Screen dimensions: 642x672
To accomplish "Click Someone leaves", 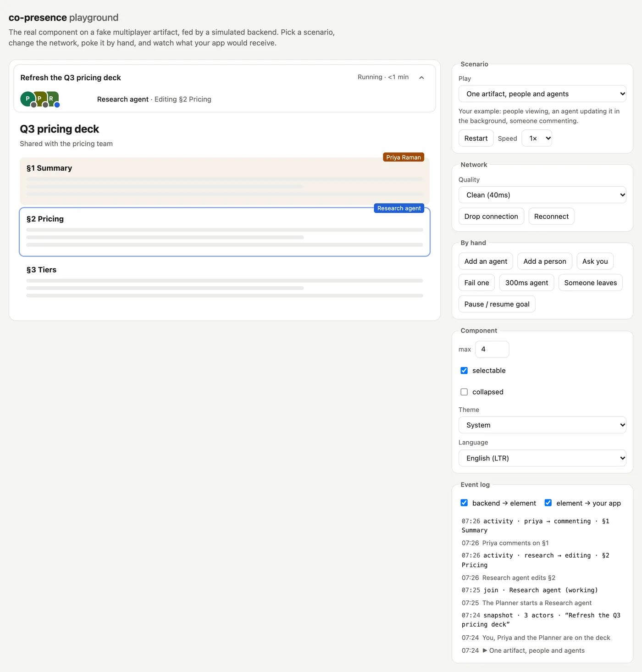I will (x=590, y=283).
